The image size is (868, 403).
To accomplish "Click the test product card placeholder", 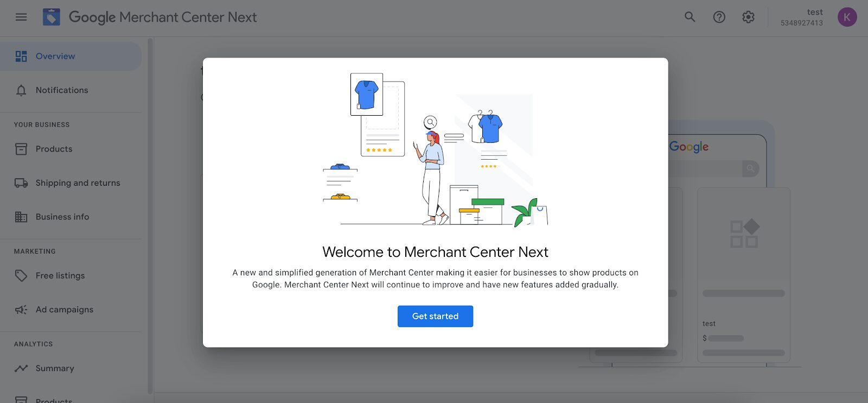I will (743, 275).
